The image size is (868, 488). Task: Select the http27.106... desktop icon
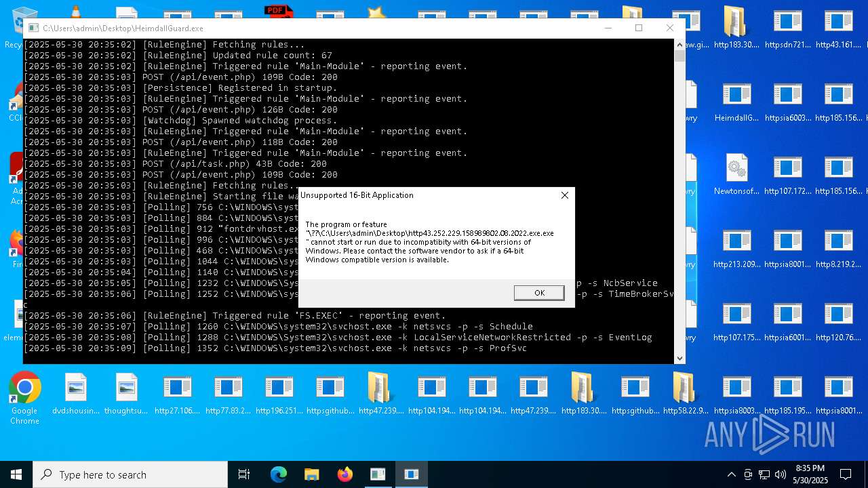(x=177, y=394)
